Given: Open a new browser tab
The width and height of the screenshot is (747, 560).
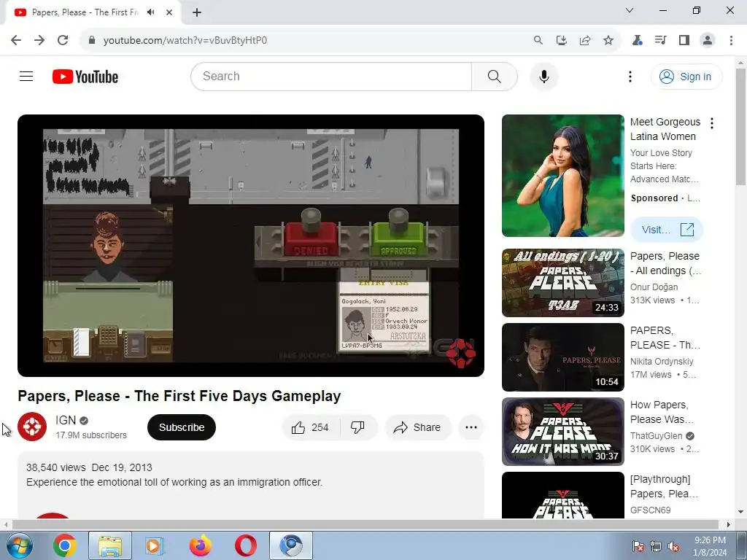Looking at the screenshot, I should 197,12.
